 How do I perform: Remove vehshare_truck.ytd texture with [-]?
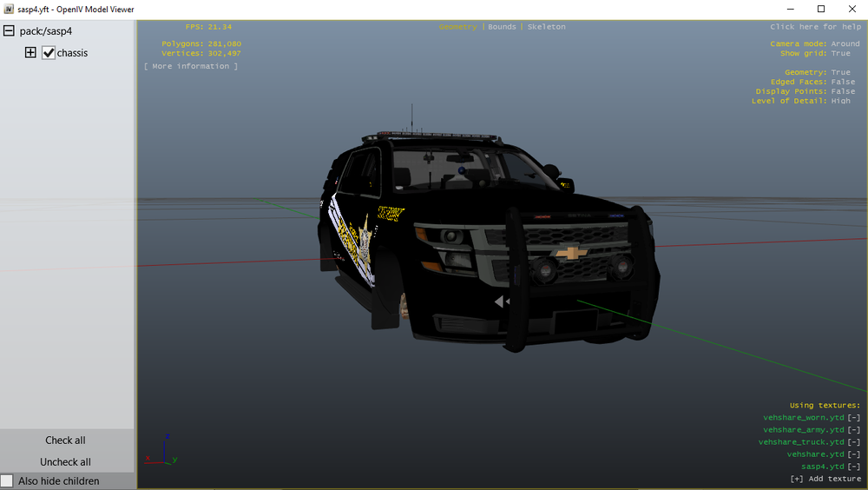coord(853,441)
